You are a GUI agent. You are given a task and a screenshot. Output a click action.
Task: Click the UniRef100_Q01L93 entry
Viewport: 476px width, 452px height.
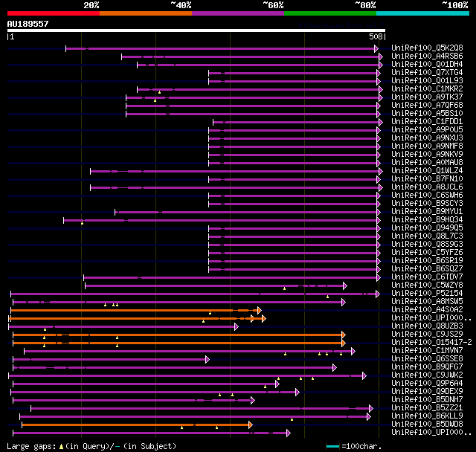(427, 81)
